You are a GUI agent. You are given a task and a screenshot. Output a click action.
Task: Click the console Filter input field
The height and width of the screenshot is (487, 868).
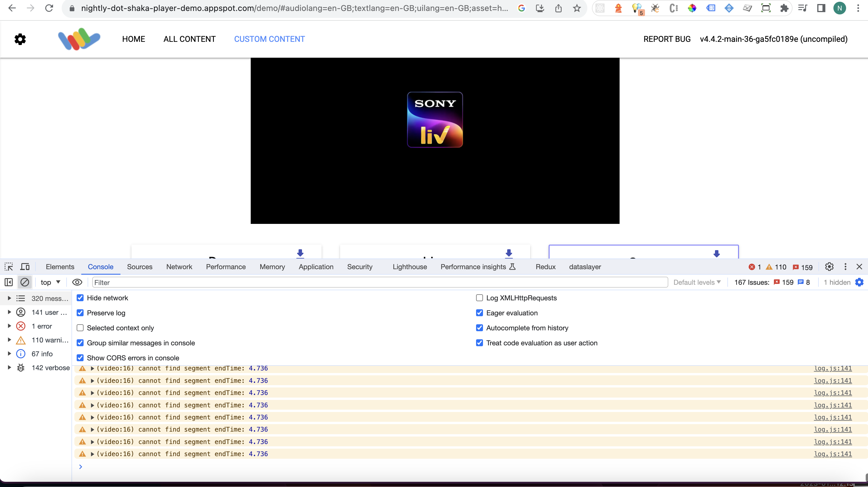(x=236, y=282)
